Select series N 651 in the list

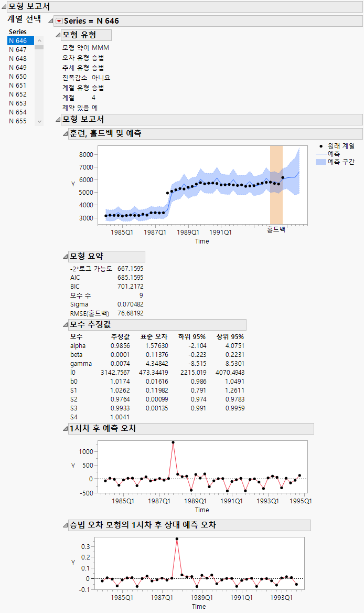[20, 85]
